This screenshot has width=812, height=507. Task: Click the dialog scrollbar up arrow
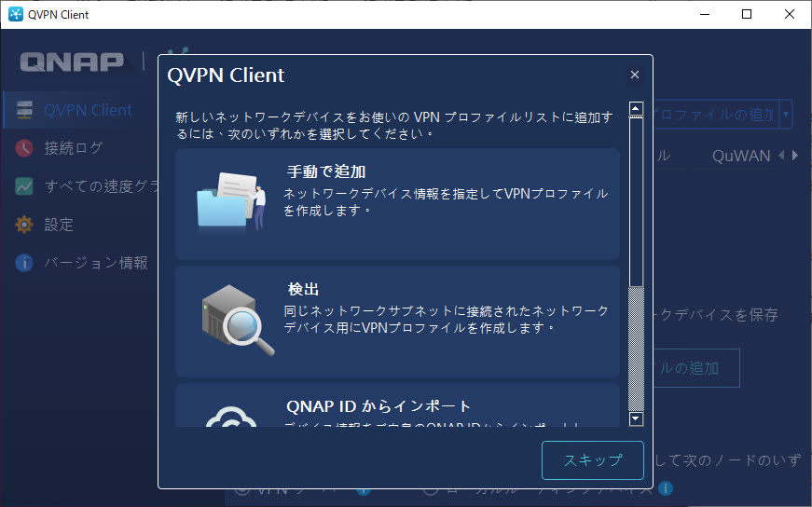(636, 109)
